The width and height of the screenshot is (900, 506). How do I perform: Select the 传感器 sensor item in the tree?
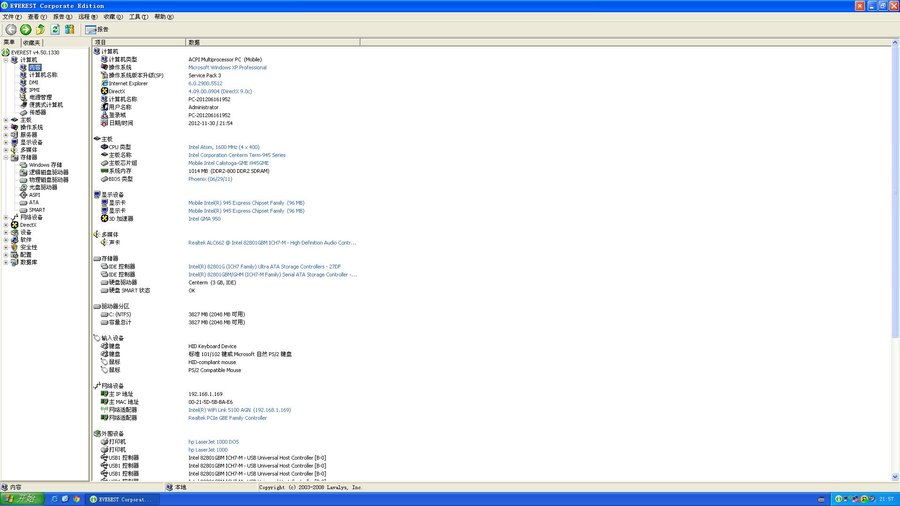(x=39, y=112)
